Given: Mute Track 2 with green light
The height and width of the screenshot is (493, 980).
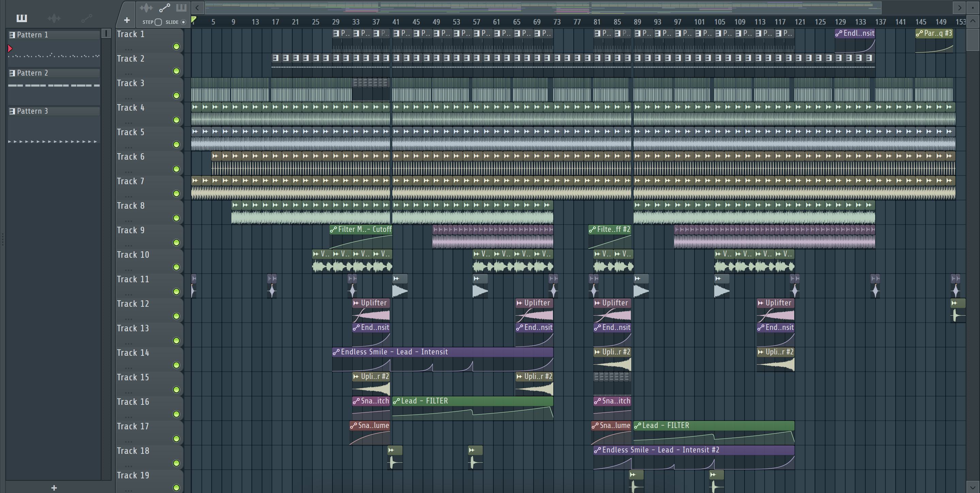Looking at the screenshot, I should coord(176,71).
